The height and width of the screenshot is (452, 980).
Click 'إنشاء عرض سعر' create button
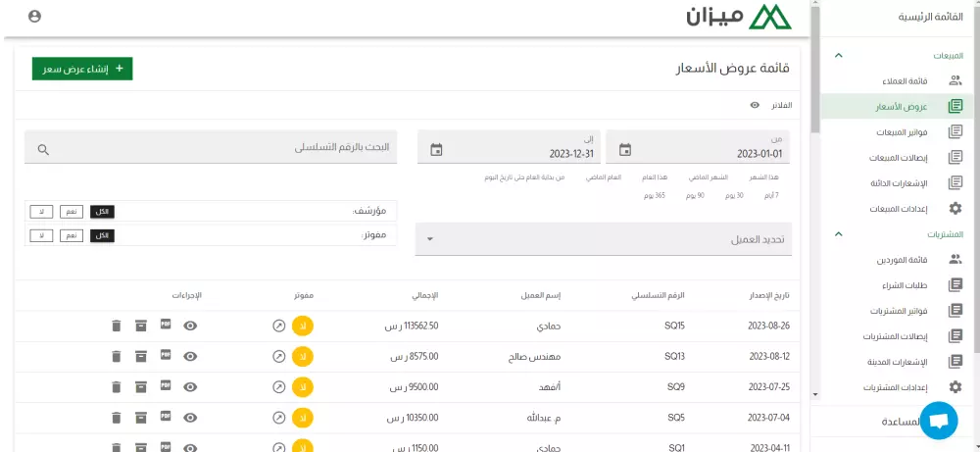(x=82, y=69)
